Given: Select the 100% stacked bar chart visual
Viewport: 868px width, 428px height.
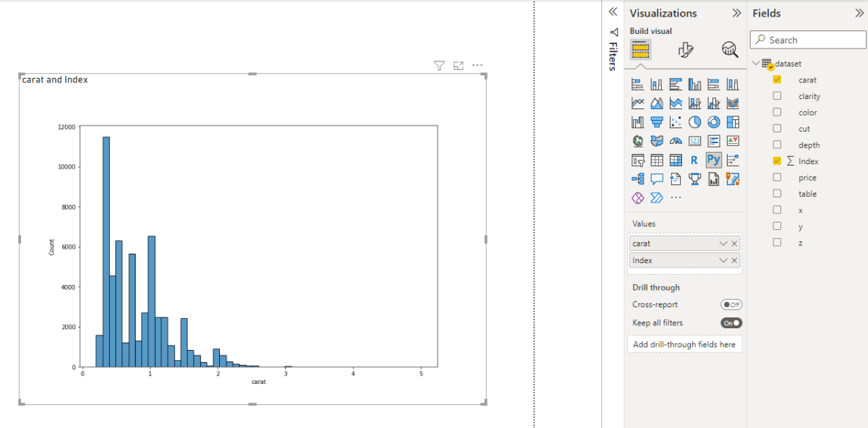Looking at the screenshot, I should coord(713,84).
